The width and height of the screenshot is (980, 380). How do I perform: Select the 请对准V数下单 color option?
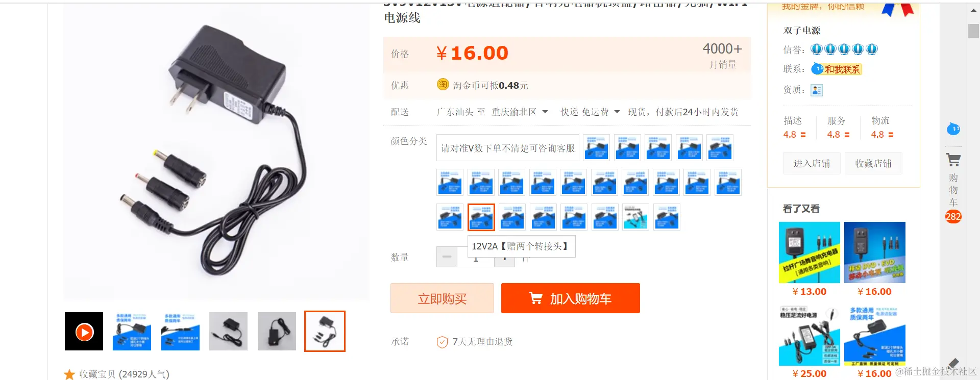coord(508,148)
